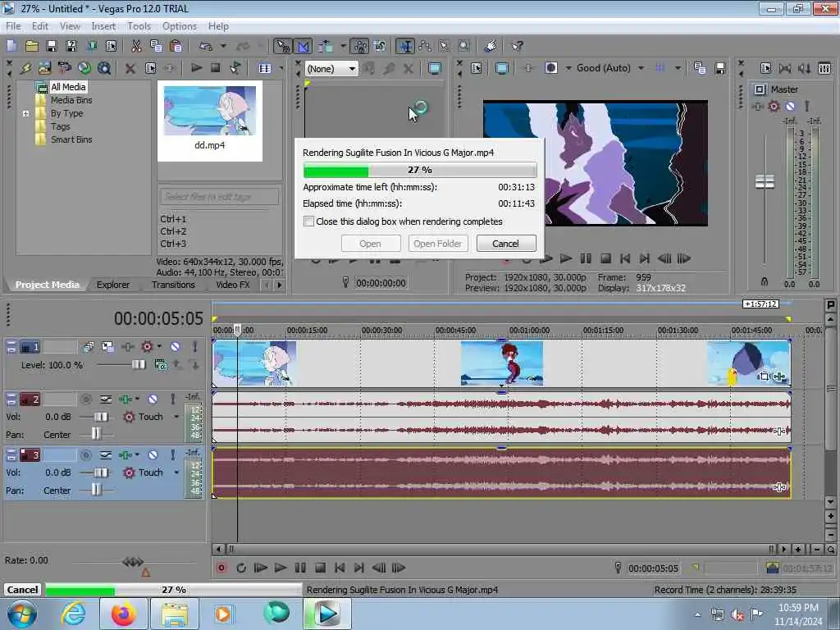
Task: Click Get Media from Web globe icon
Action: point(84,68)
